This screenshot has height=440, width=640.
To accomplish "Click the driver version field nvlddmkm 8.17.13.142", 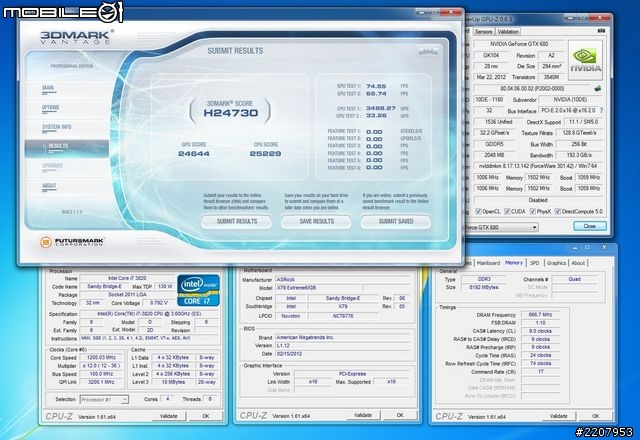I will [x=538, y=166].
